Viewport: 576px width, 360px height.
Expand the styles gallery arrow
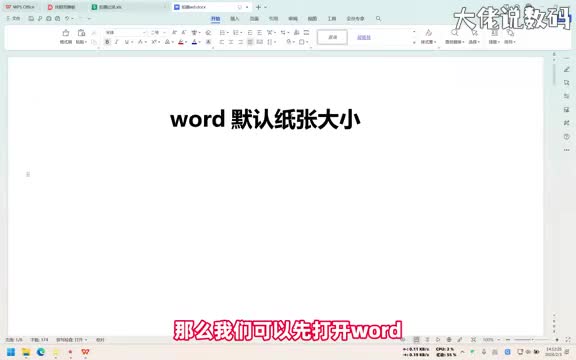click(x=414, y=43)
